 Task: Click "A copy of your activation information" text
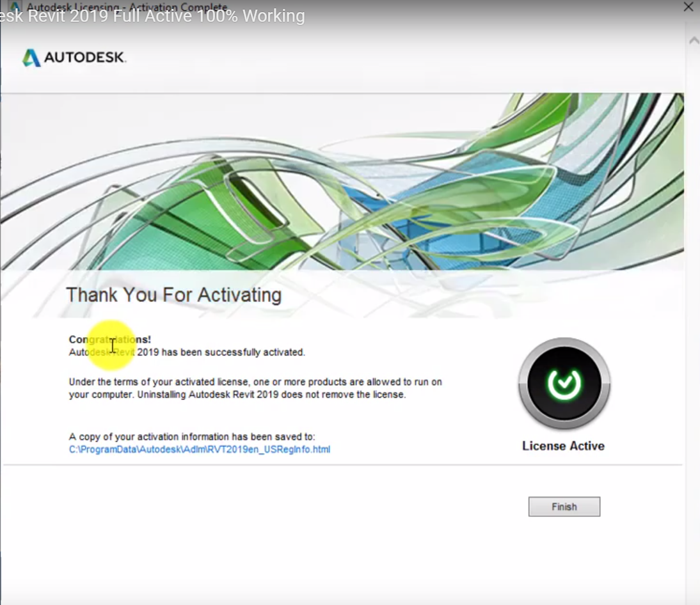pyautogui.click(x=192, y=437)
